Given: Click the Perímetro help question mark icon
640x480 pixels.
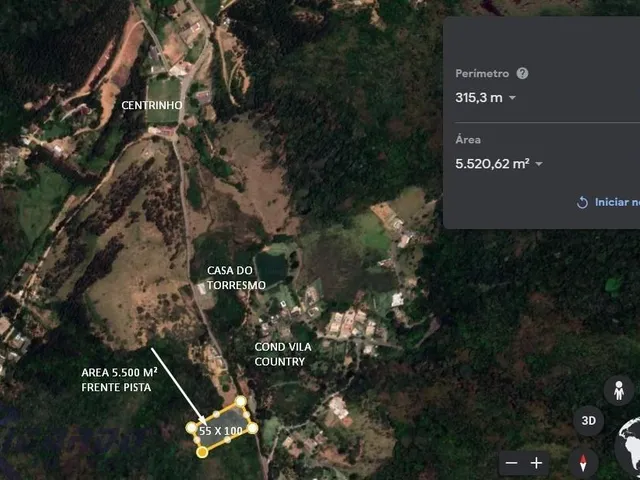Looking at the screenshot, I should click(x=522, y=73).
